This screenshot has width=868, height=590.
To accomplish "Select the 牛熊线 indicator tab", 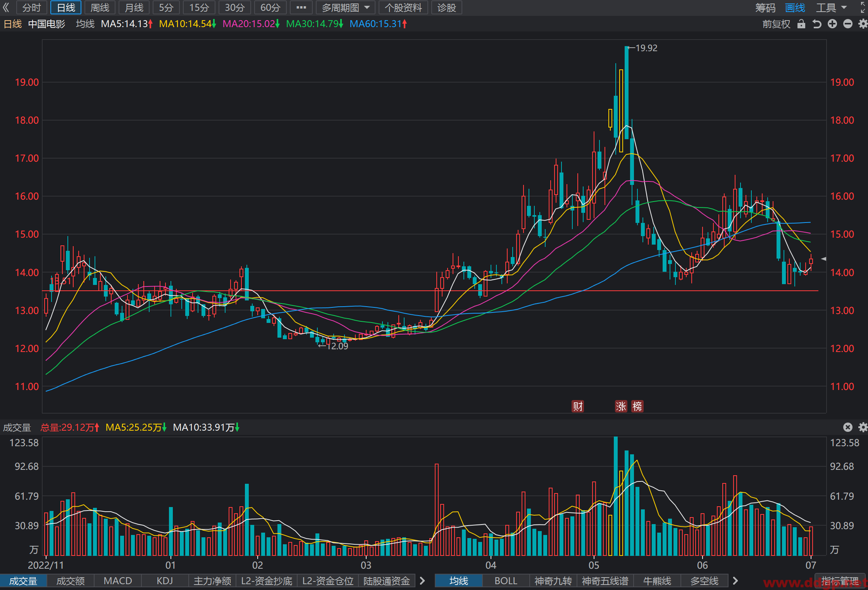I will [657, 581].
